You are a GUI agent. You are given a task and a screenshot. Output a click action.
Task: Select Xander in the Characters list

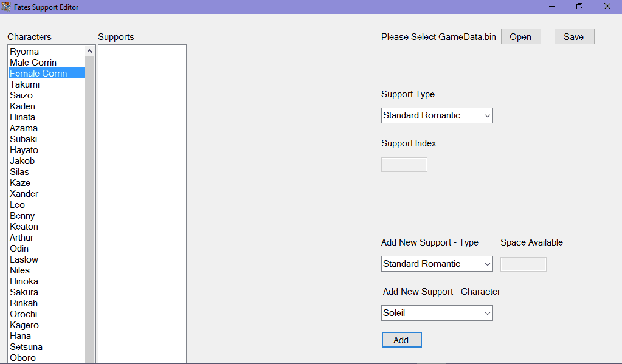click(46, 194)
